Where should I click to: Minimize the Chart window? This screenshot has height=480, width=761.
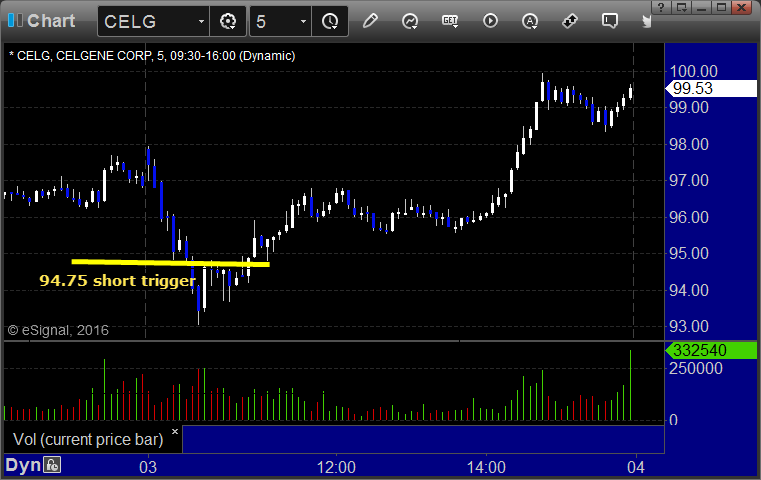(701, 7)
